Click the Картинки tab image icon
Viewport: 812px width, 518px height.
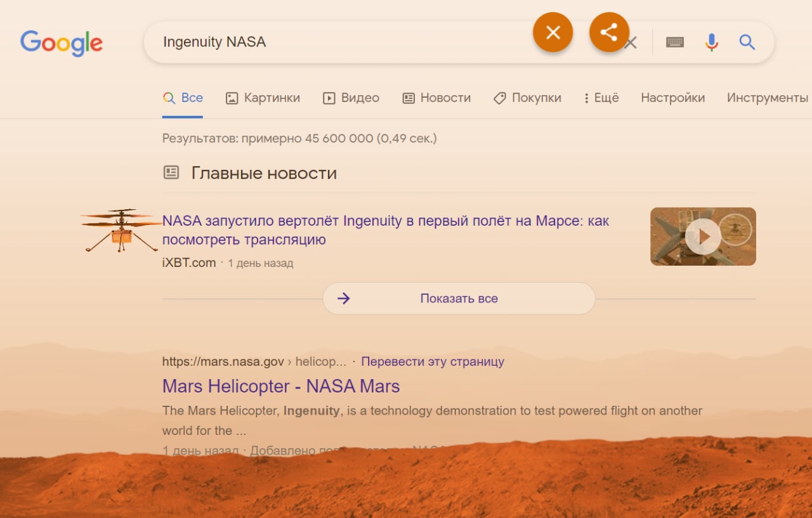coord(232,98)
